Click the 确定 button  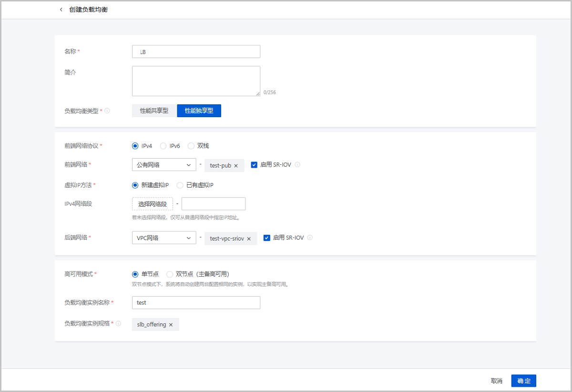pos(523,381)
